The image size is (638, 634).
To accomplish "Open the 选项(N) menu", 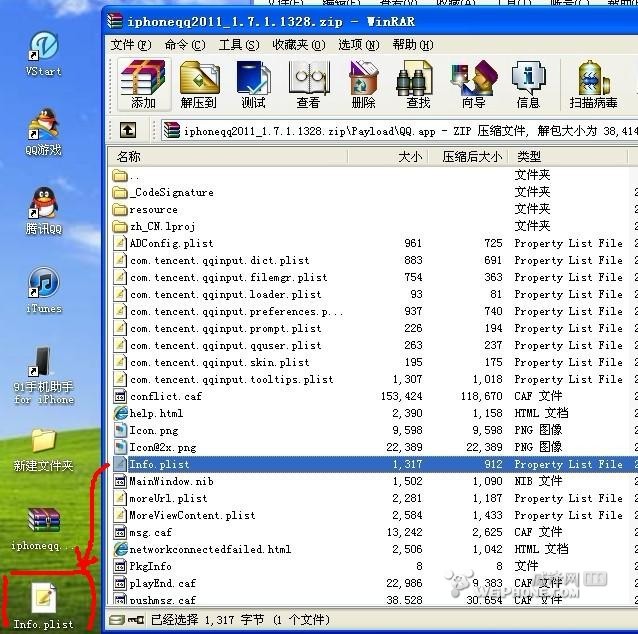I will (358, 45).
